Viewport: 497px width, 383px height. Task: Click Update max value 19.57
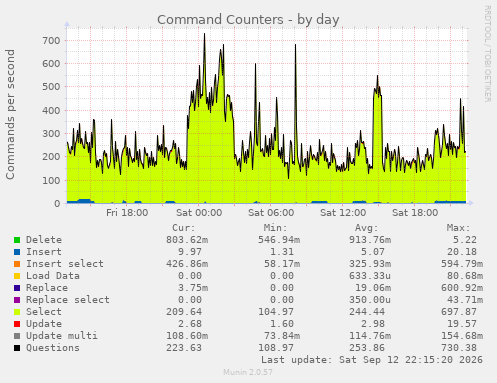(462, 324)
